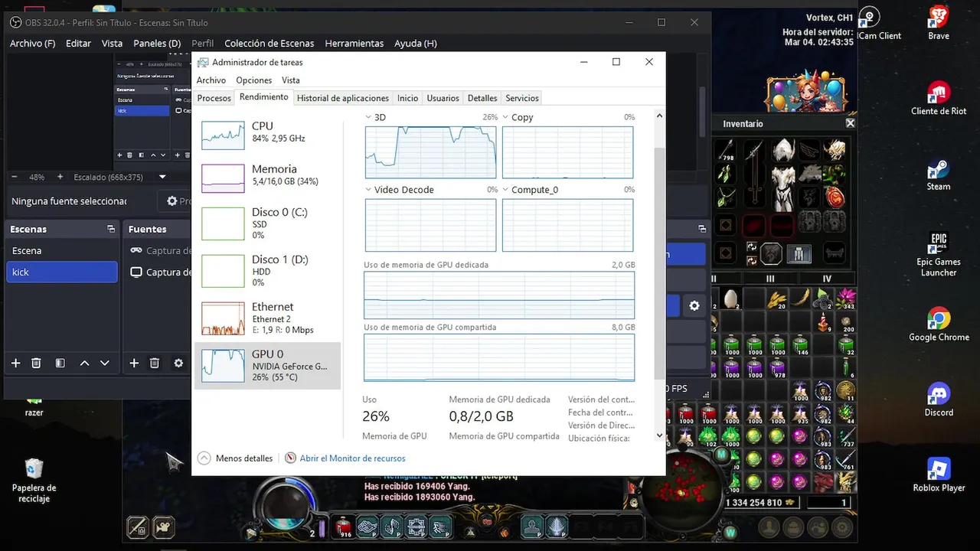Select CPU in performance sidebar
This screenshot has width=980, height=551.
(x=267, y=135)
